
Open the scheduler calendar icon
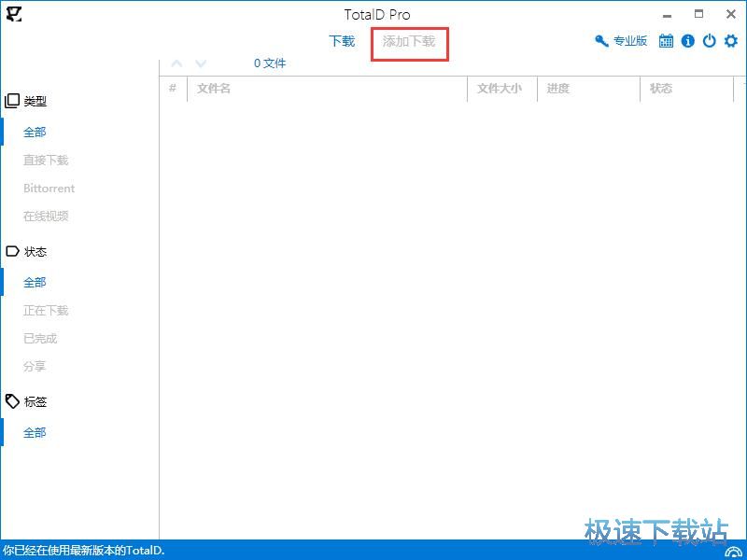click(666, 41)
